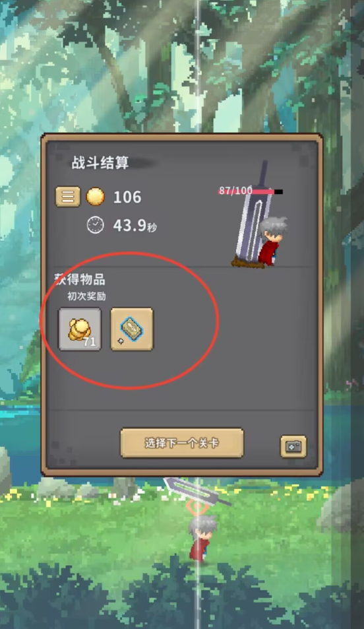Select the blue ticket reward item
The image size is (364, 629).
click(131, 329)
